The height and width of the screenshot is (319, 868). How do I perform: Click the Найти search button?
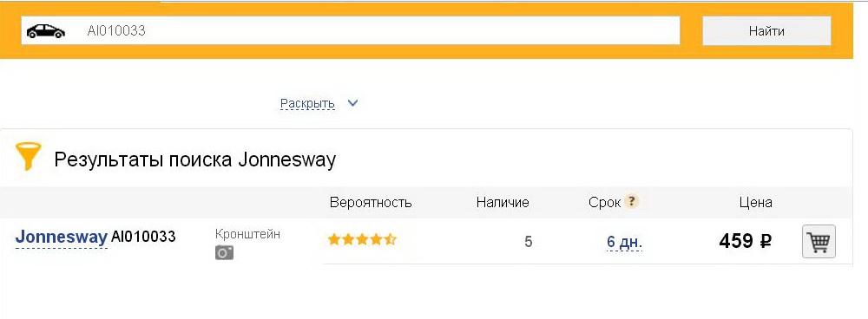[x=766, y=31]
